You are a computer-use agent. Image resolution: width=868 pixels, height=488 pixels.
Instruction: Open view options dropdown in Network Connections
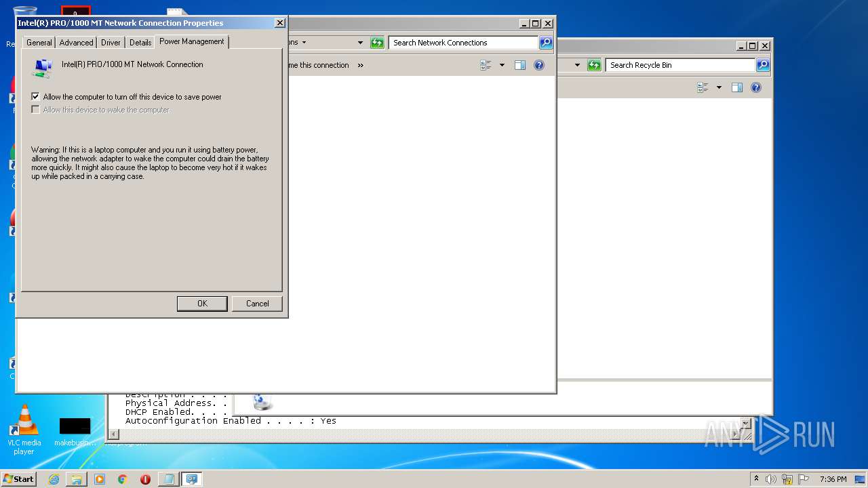pyautogui.click(x=502, y=65)
